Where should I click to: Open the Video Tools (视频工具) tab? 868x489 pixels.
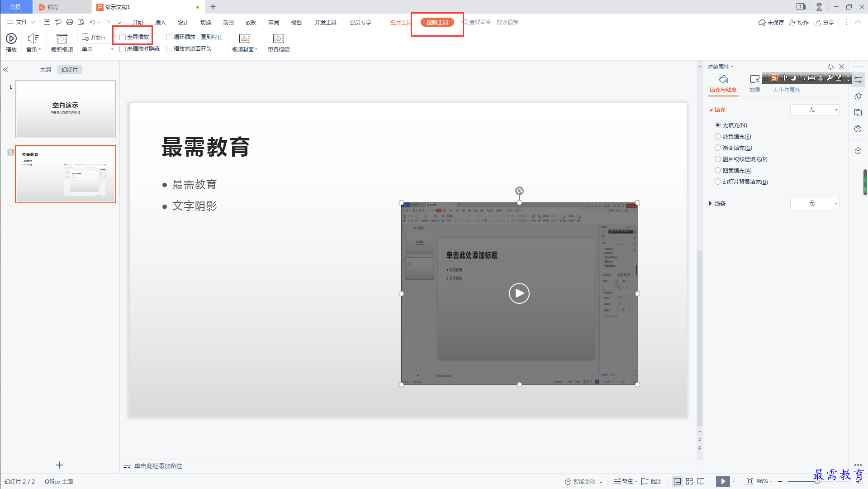437,22
